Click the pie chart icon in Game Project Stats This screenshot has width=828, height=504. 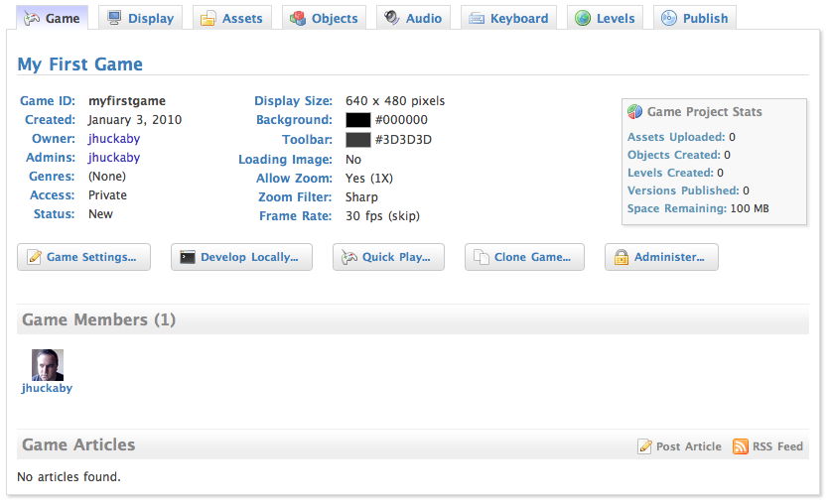[x=635, y=112]
